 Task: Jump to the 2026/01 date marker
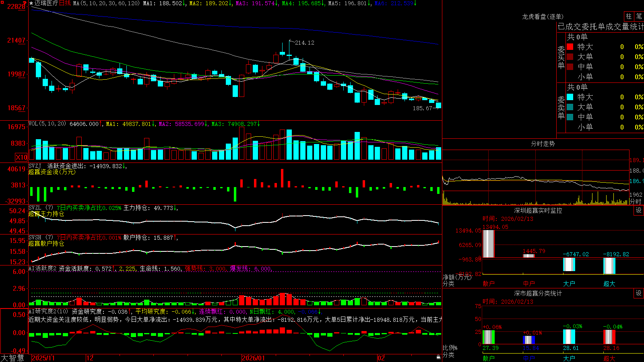(x=253, y=358)
